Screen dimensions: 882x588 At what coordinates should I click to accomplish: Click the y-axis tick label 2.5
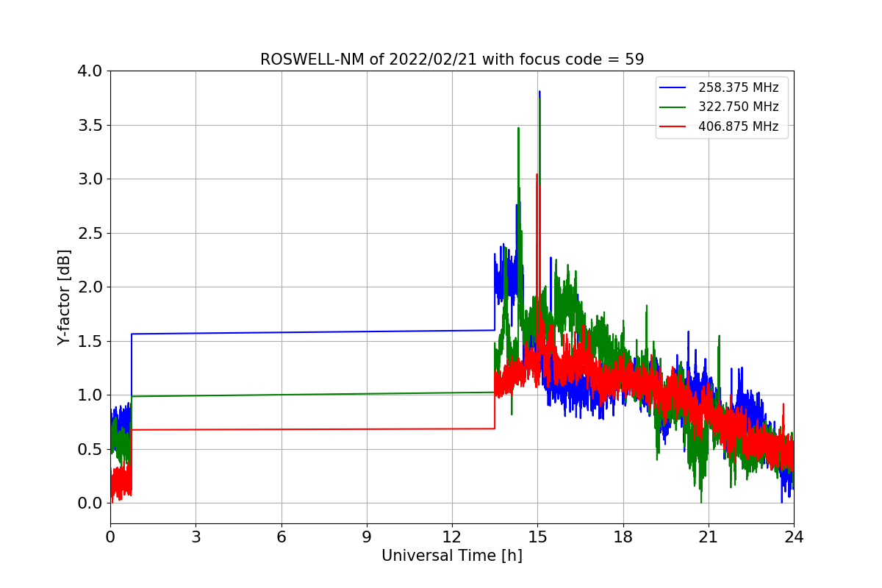click(91, 233)
